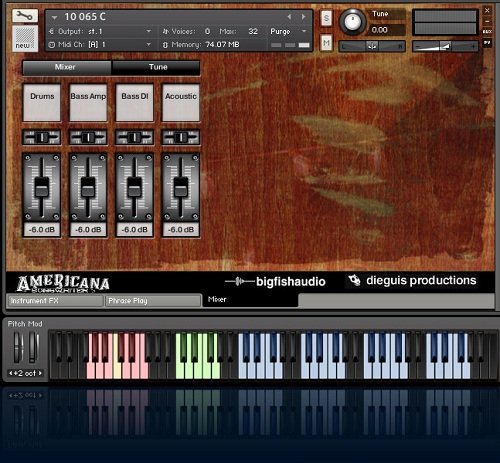Toggle the AUX sends button
The height and width of the screenshot is (463, 500).
(x=487, y=32)
